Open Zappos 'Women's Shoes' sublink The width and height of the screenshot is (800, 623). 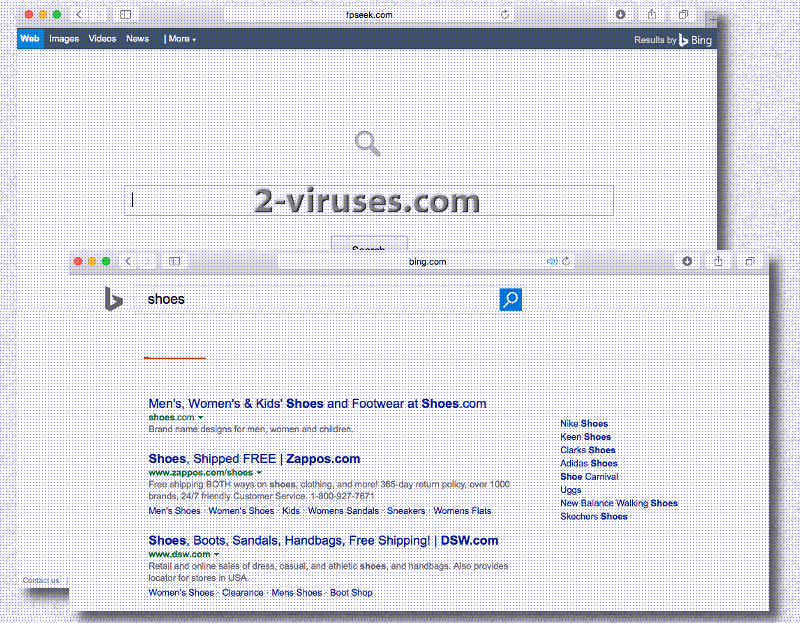[241, 511]
